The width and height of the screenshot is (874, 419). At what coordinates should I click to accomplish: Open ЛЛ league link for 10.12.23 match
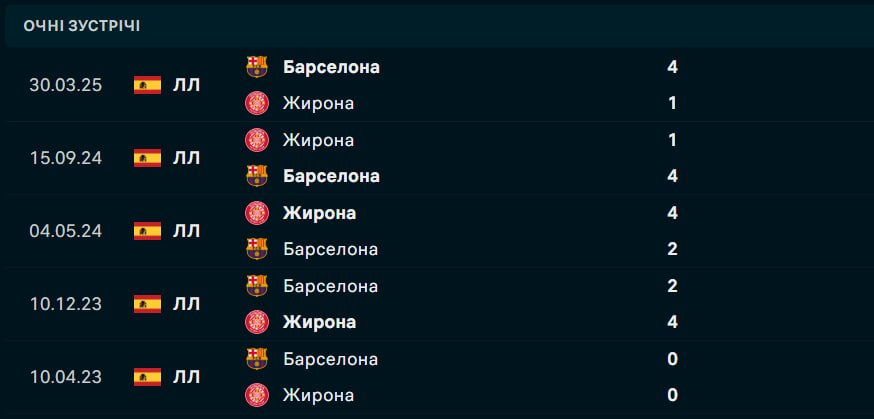pyautogui.click(x=186, y=304)
